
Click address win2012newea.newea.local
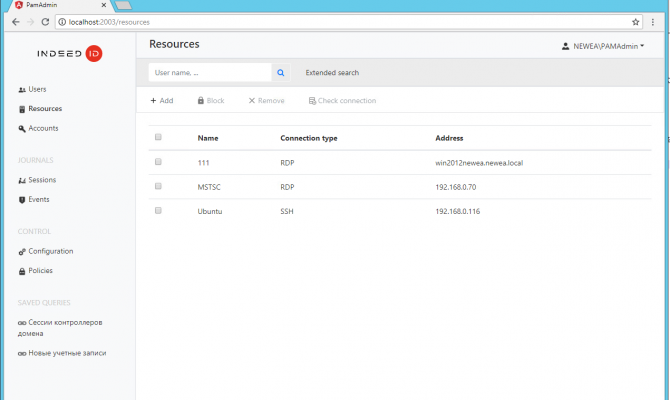[x=479, y=163]
